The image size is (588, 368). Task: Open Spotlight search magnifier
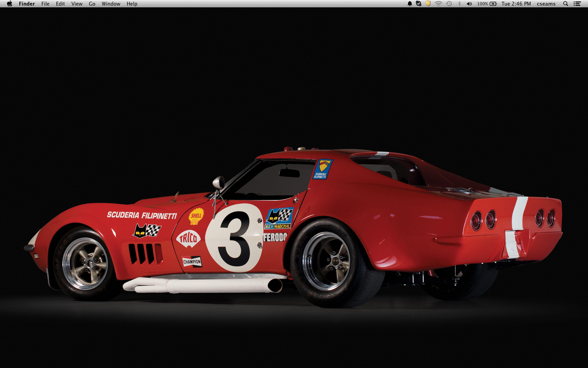(x=565, y=4)
